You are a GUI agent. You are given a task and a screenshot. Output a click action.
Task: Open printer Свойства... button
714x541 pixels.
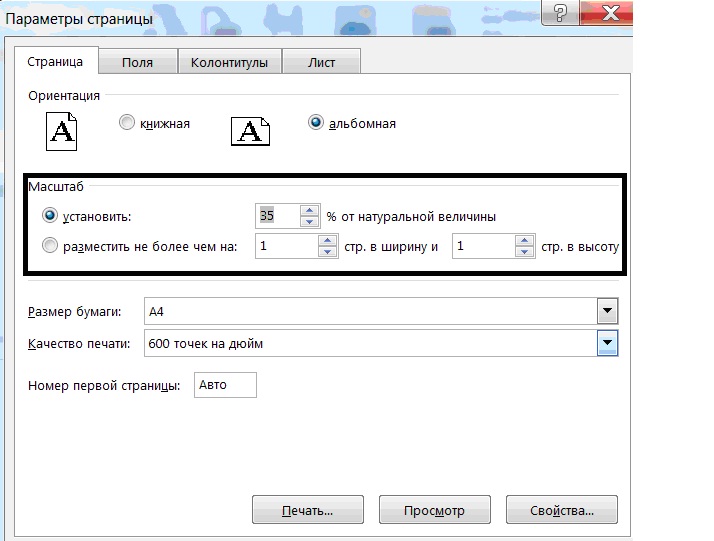(x=561, y=510)
